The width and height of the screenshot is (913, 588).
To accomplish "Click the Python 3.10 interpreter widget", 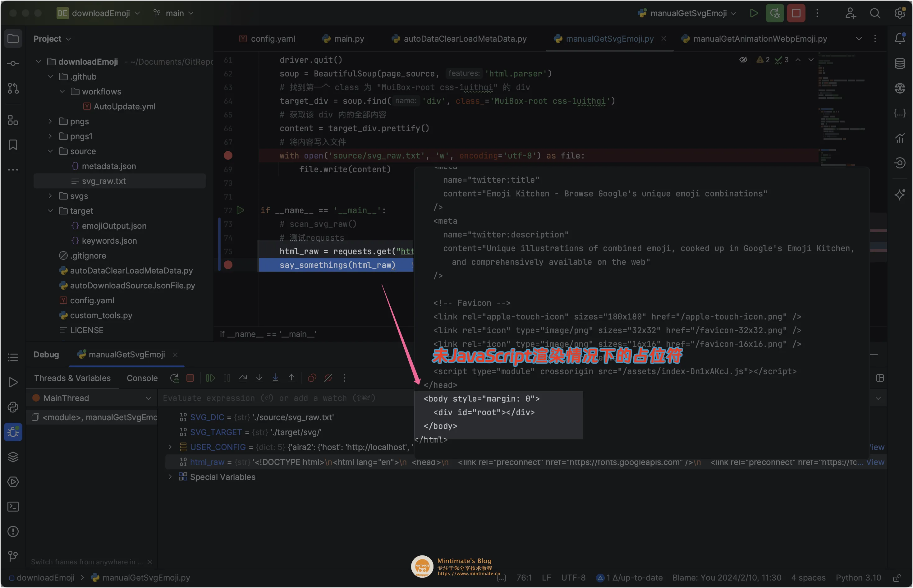I will click(858, 577).
